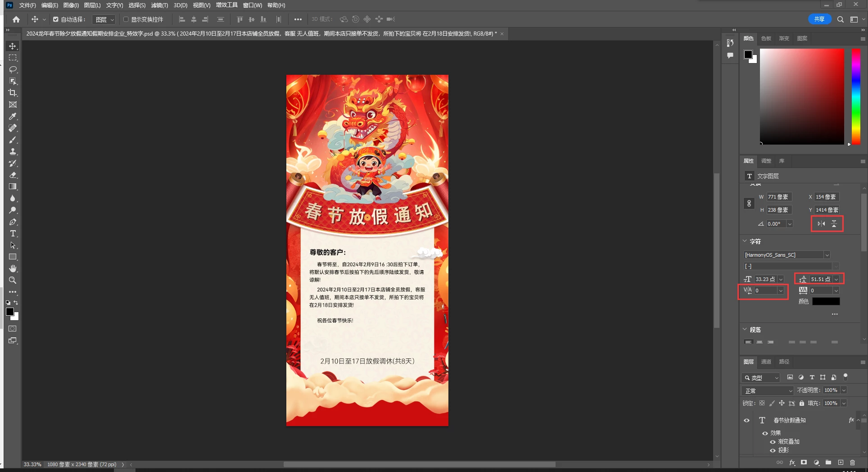Pick a hue on the rainbow slider
Screen dimensions: 868x472
[x=856, y=97]
